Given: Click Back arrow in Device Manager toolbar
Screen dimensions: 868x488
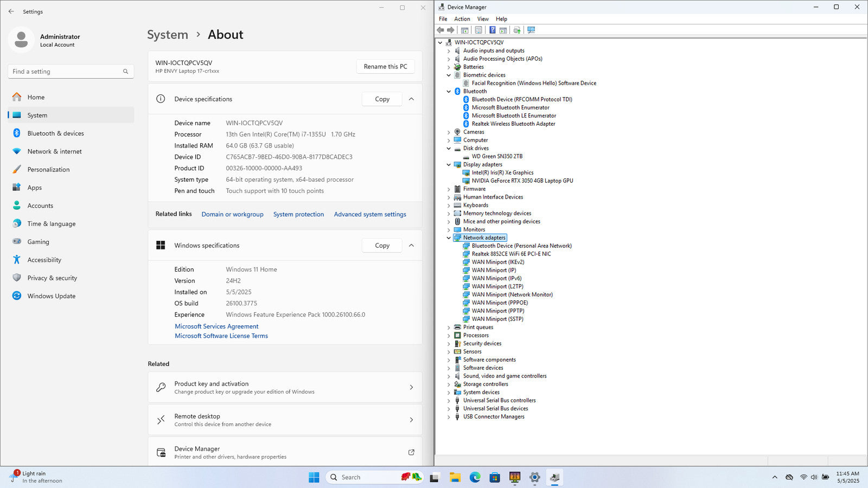Looking at the screenshot, I should pos(441,30).
